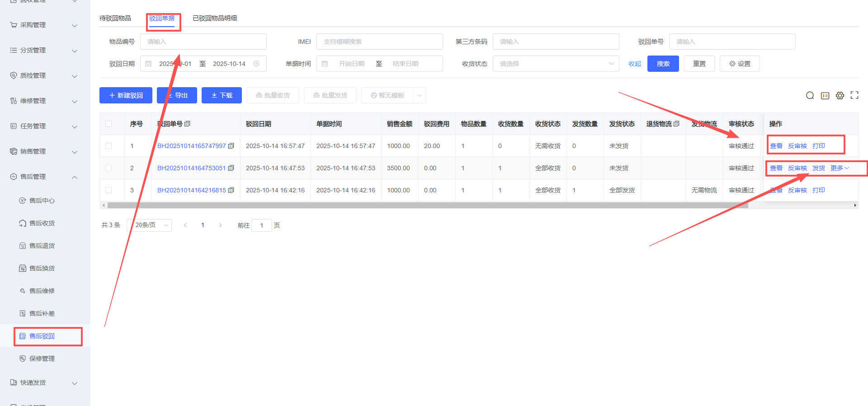Click the 设置 gear button in filters
The image size is (868, 406).
[x=739, y=64]
